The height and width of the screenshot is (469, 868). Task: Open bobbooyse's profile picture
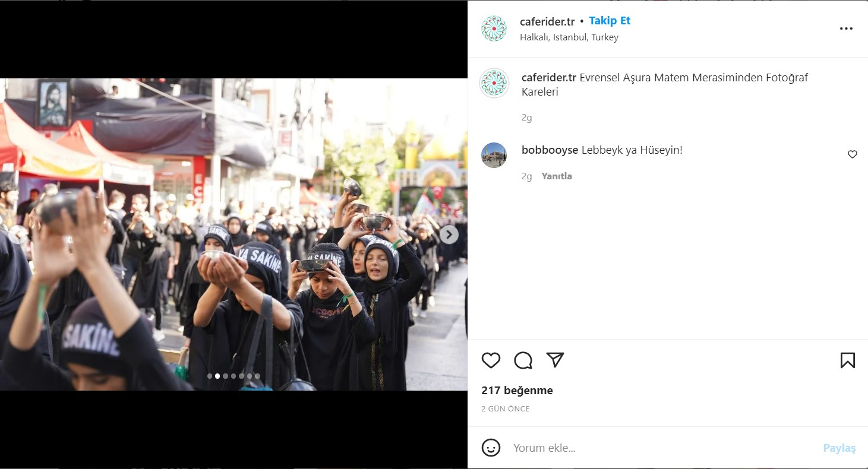click(494, 156)
